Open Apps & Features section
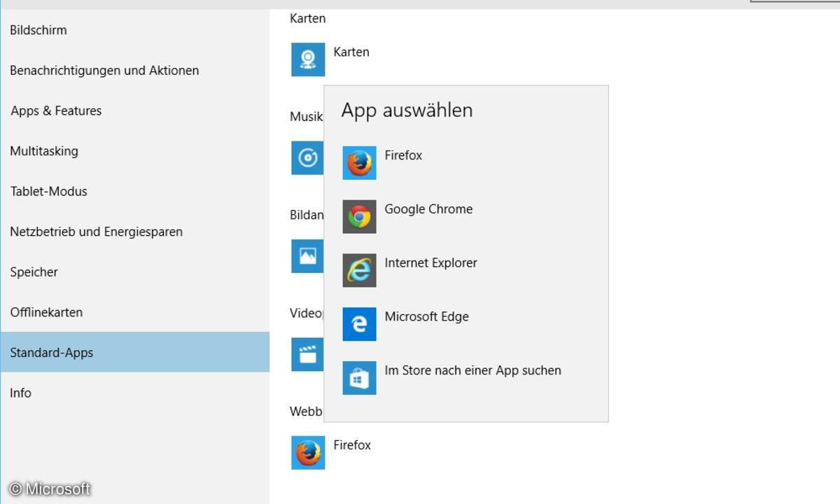 coord(135,111)
